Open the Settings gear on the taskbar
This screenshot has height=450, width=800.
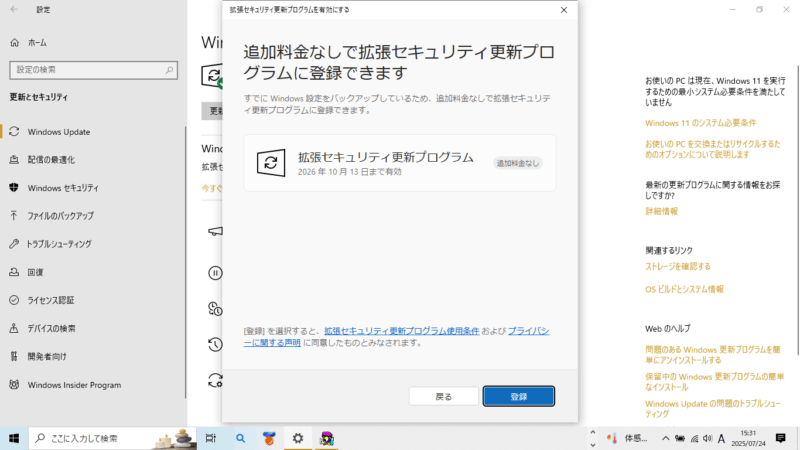click(298, 438)
